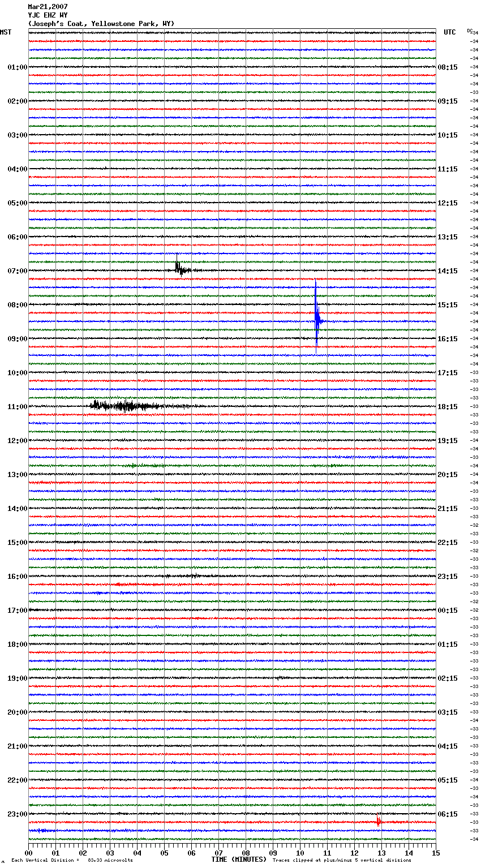Select the 11:00 MST row label
The image size is (481, 868).
coord(17,407)
